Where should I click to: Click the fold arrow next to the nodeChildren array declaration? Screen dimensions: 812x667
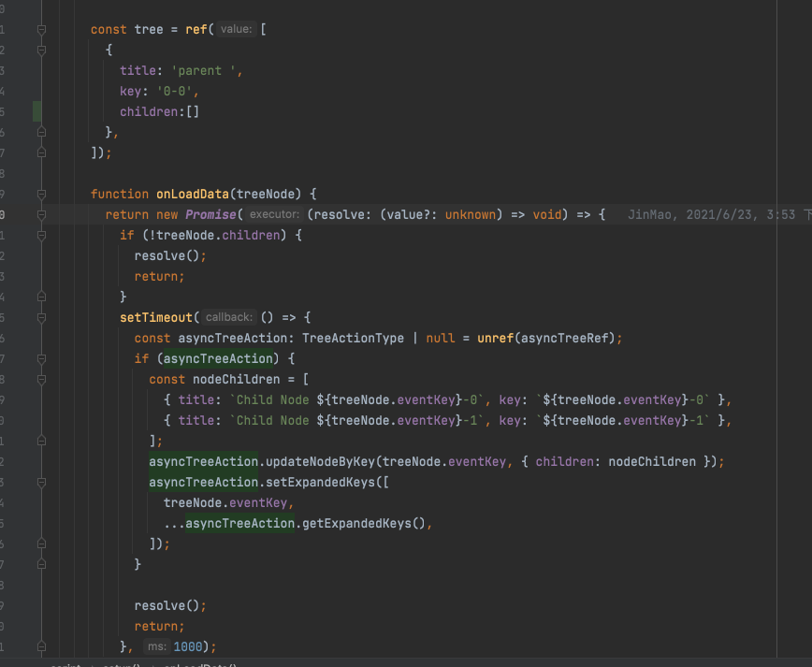(39, 379)
